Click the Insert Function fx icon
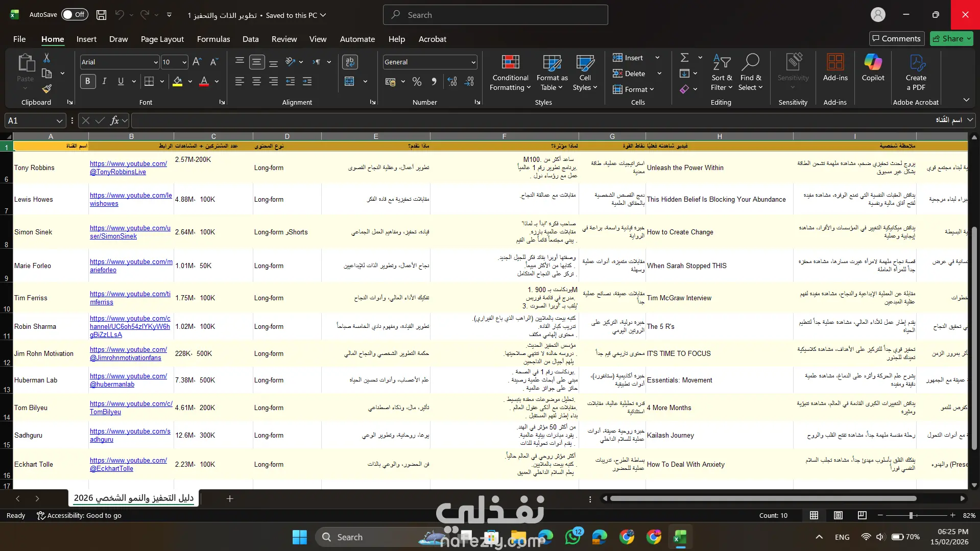Image resolution: width=980 pixels, height=551 pixels. point(114,121)
